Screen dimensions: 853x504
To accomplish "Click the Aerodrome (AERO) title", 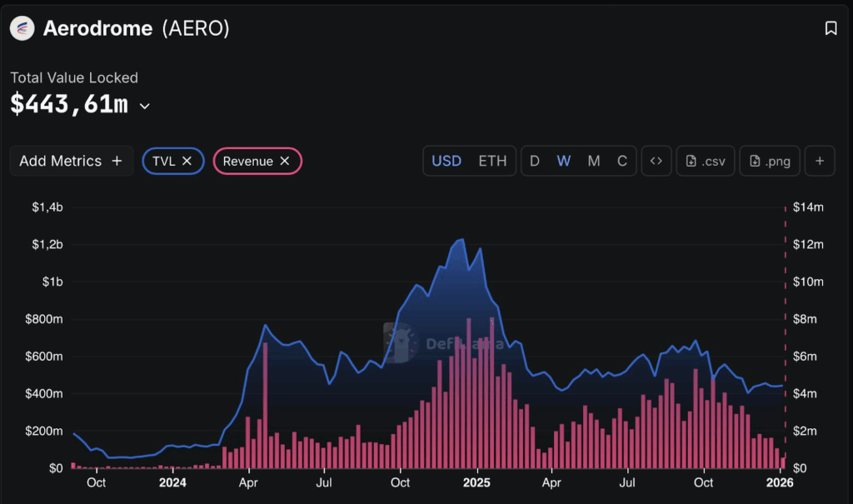I will (x=136, y=28).
